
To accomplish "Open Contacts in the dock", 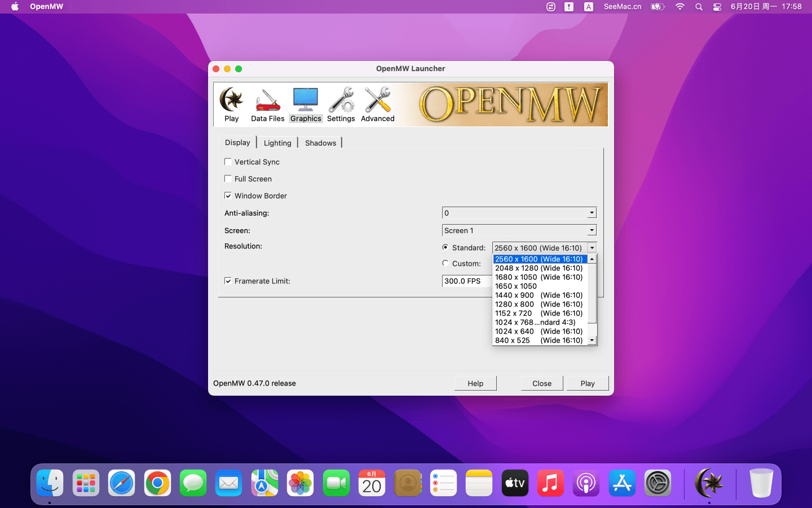I will (408, 483).
